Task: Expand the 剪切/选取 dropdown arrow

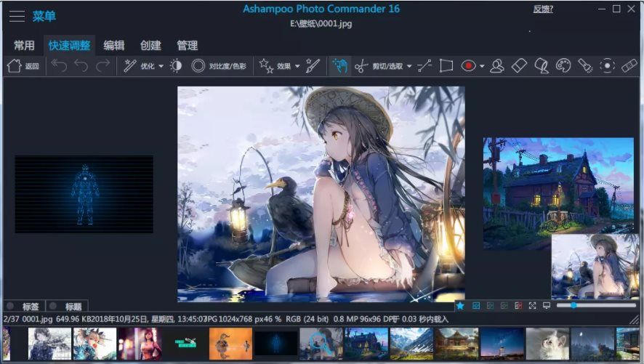Action: pos(409,66)
